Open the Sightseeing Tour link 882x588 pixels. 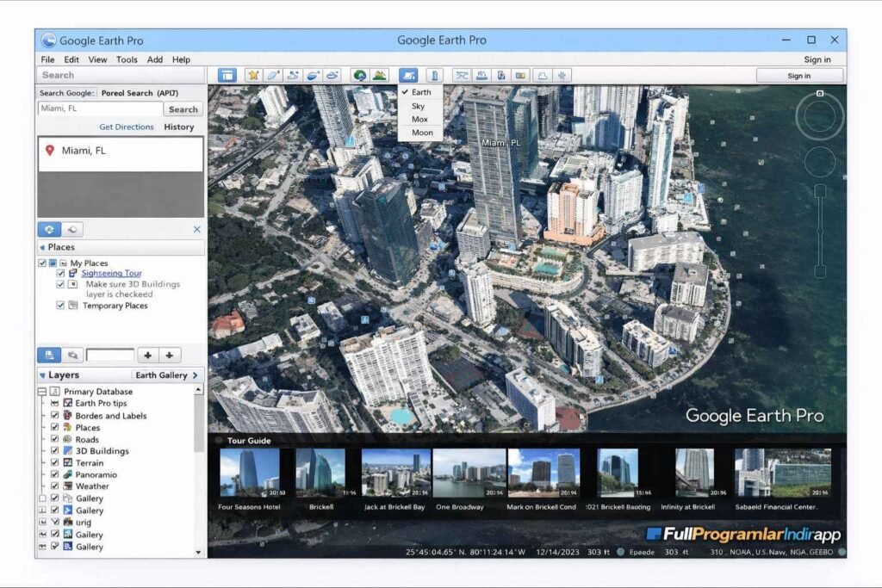[x=113, y=273]
